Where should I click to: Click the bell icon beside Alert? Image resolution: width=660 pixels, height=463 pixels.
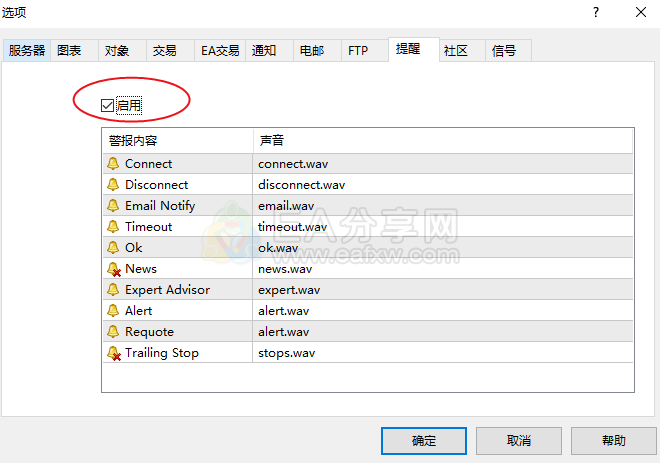(113, 311)
